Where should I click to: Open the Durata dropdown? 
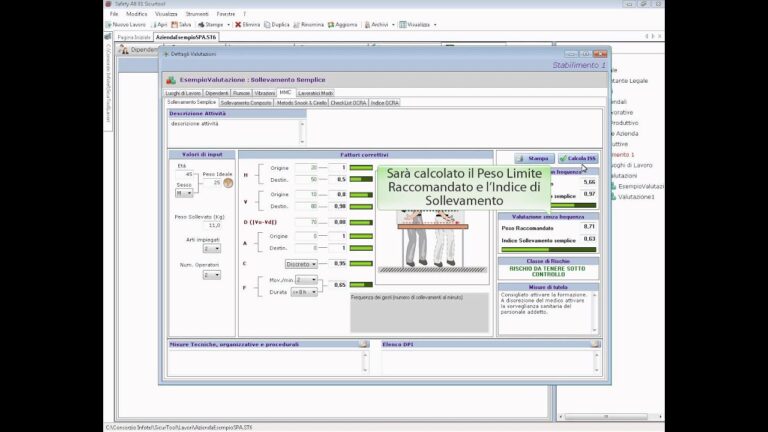point(304,292)
